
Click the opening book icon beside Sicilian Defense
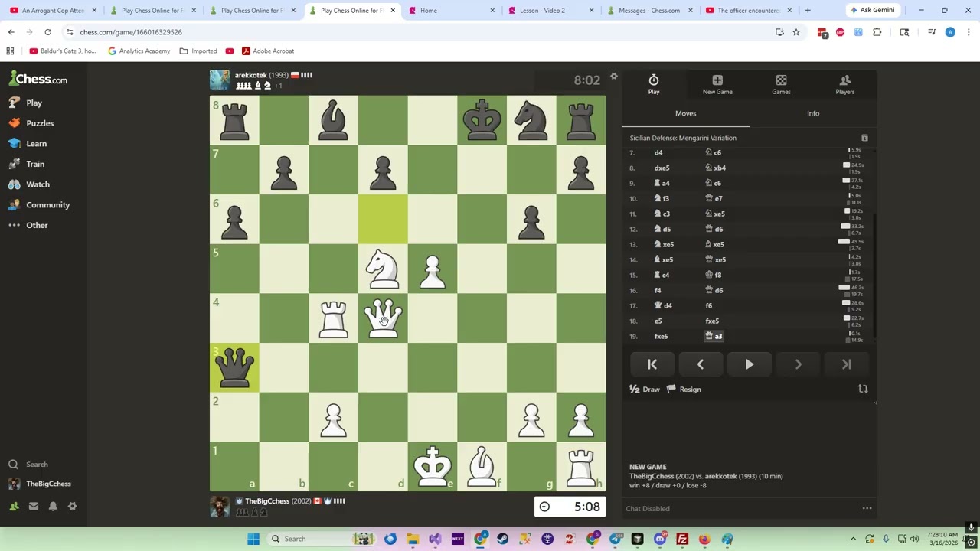(x=864, y=139)
